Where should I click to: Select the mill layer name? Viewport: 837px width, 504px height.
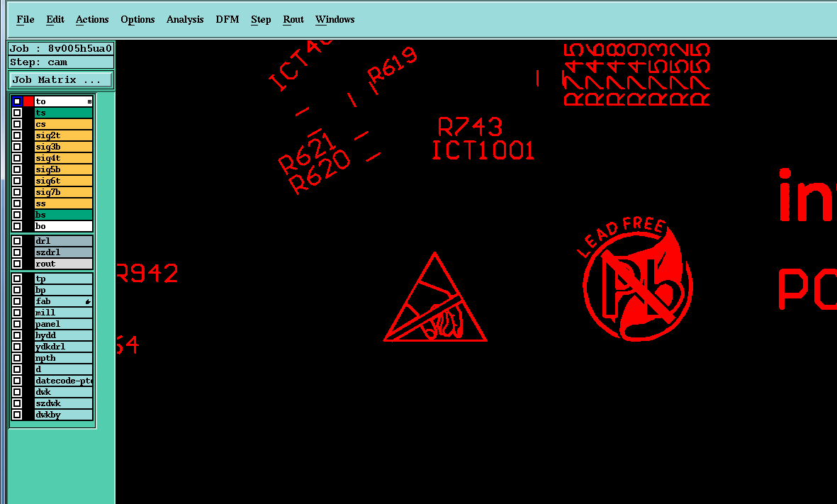click(x=64, y=313)
